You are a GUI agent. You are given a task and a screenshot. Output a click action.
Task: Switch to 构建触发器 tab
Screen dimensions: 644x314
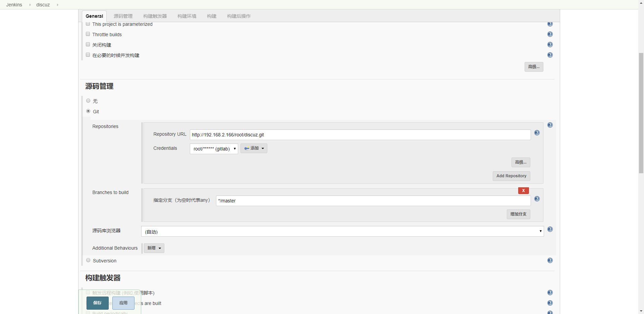coord(155,16)
